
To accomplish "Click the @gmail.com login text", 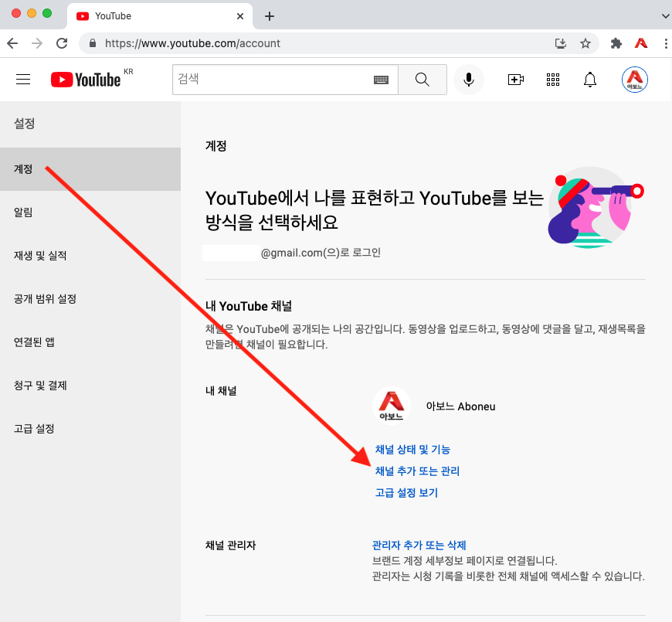I will (x=321, y=253).
